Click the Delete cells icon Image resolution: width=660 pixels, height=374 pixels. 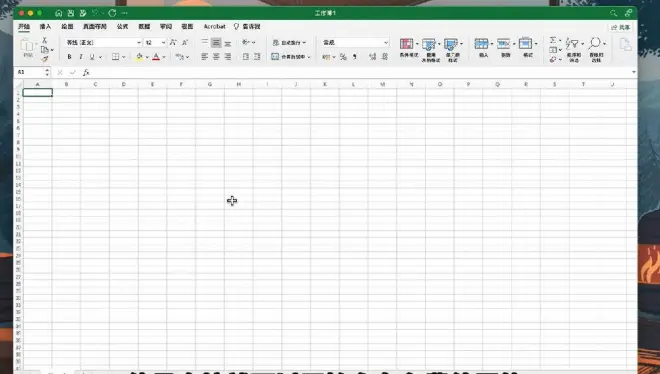pyautogui.click(x=504, y=44)
